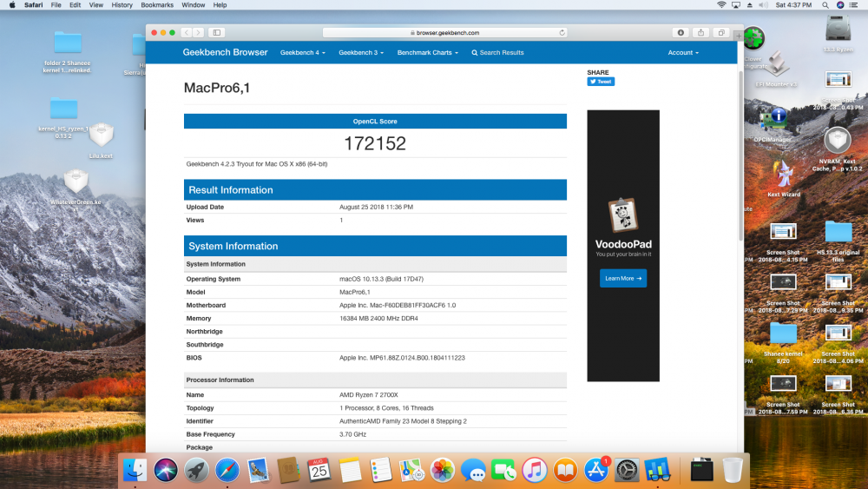This screenshot has height=489, width=868.
Task: Open Finder from the Dock
Action: pos(135,470)
